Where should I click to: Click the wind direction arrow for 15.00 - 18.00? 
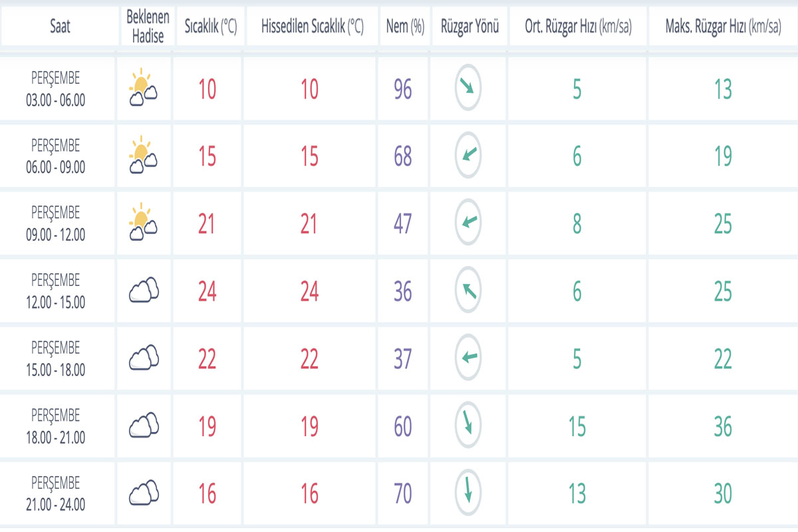click(x=467, y=358)
